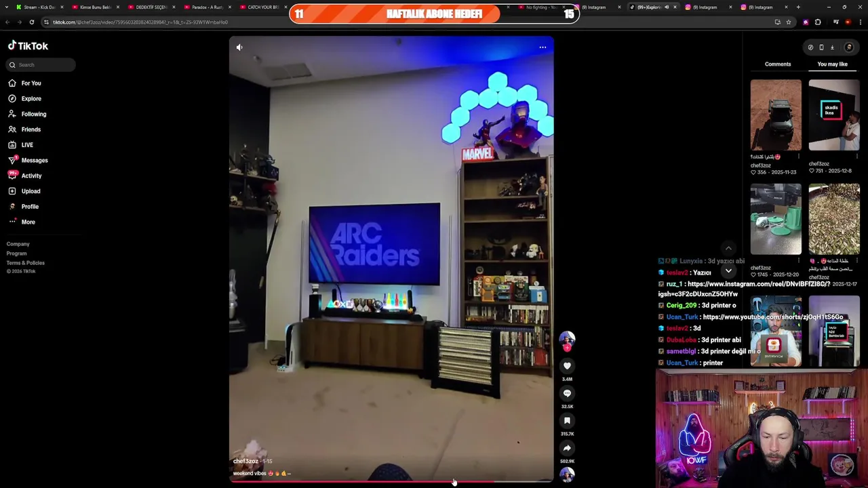The image size is (868, 488).
Task: Switch to the You may like tab
Action: (x=832, y=64)
